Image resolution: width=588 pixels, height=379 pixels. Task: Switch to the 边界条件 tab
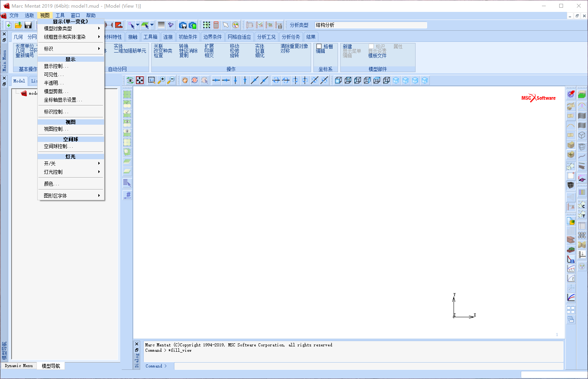pos(213,37)
